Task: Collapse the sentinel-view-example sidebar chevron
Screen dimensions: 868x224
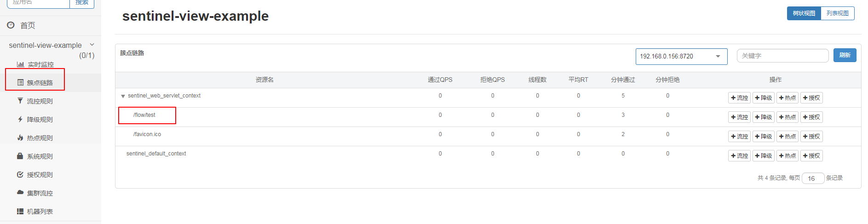Action: tap(92, 45)
